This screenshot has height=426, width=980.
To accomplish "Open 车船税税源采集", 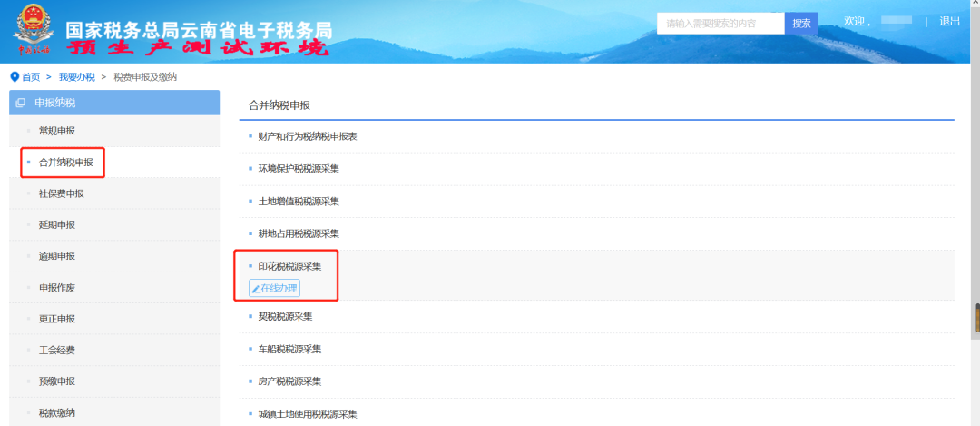I will coord(290,349).
